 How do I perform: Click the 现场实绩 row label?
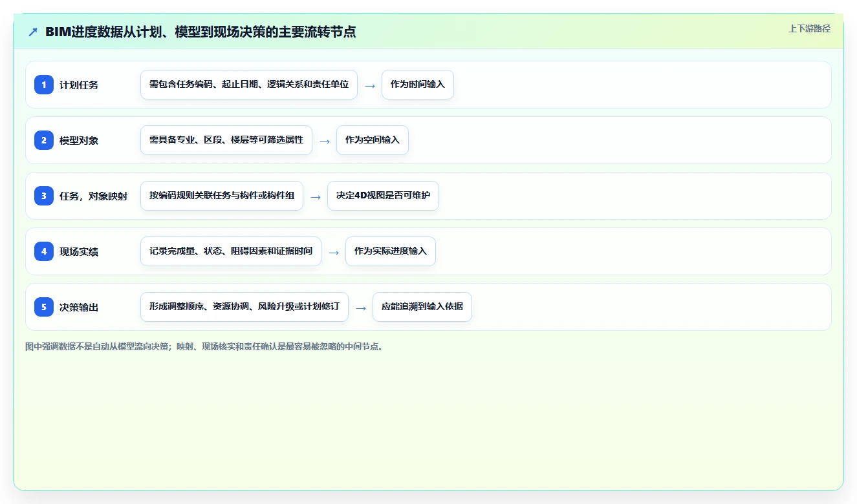(79, 251)
